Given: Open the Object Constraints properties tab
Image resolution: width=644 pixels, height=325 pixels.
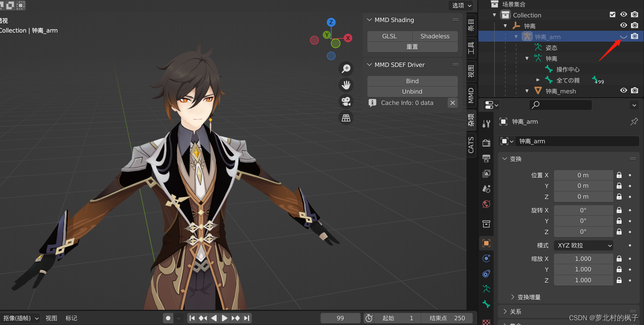Looking at the screenshot, I should [486, 274].
